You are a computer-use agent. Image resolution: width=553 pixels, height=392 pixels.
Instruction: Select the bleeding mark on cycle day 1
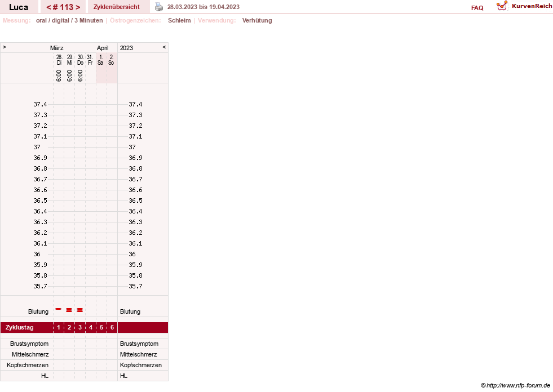[59, 309]
